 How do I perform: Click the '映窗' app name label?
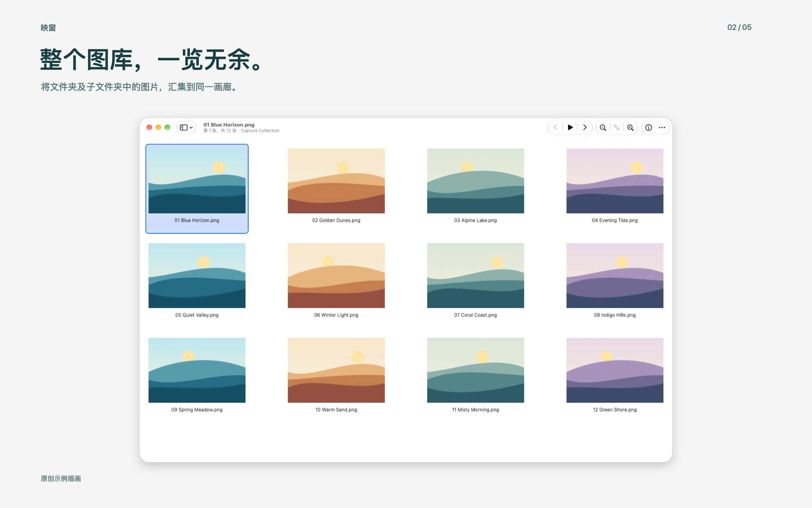point(48,28)
